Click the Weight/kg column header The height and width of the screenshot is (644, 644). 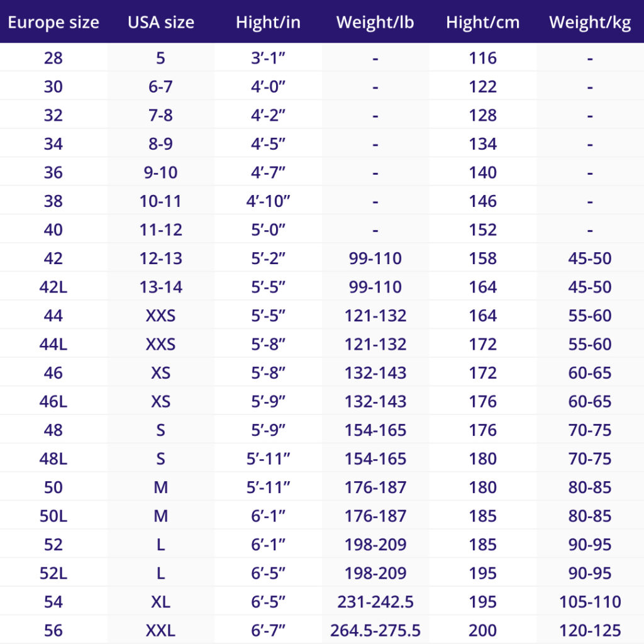click(x=590, y=22)
